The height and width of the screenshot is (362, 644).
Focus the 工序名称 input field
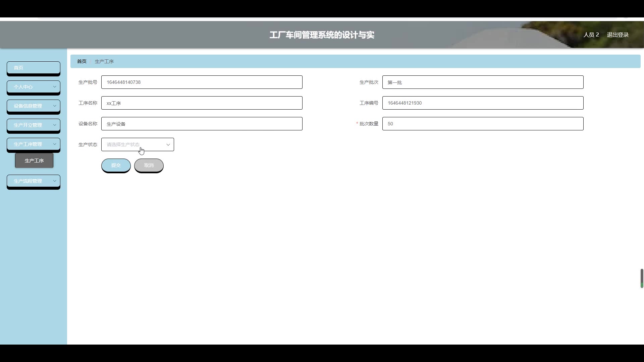coord(202,103)
